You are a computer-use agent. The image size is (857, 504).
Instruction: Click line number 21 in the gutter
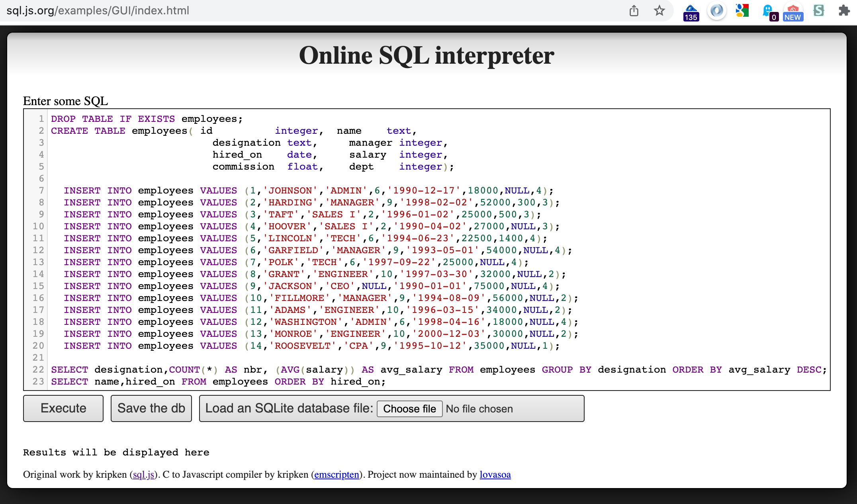click(38, 358)
